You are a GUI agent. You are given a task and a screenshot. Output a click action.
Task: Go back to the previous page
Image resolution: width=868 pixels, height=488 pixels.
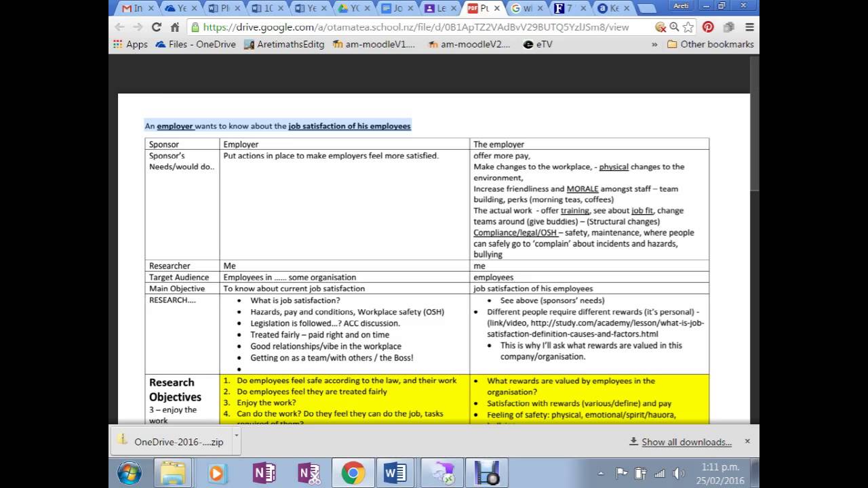click(x=120, y=27)
